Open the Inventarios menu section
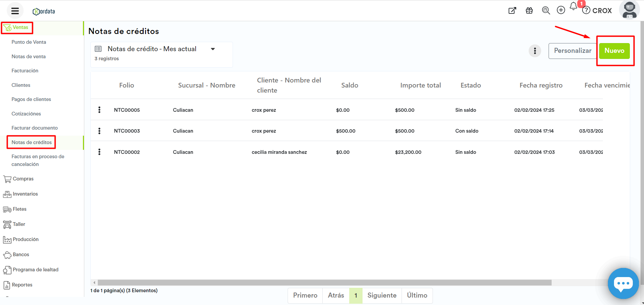This screenshot has height=305, width=644. click(25, 194)
